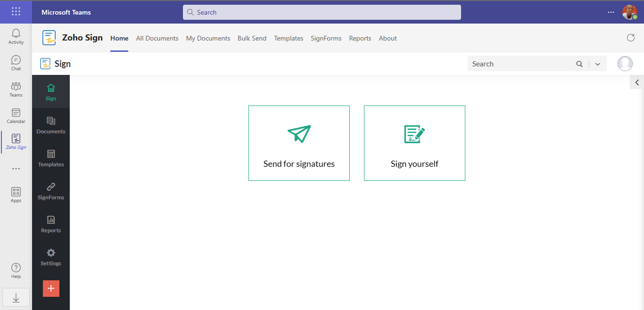
Task: Select the Zoho Sign app in rail
Action: click(16, 142)
